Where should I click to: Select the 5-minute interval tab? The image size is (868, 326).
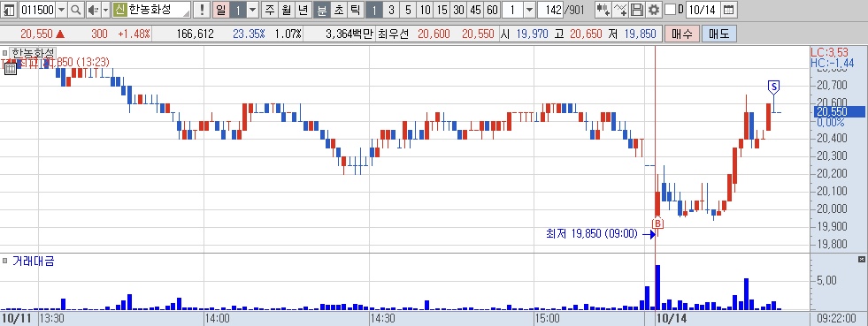(x=408, y=10)
